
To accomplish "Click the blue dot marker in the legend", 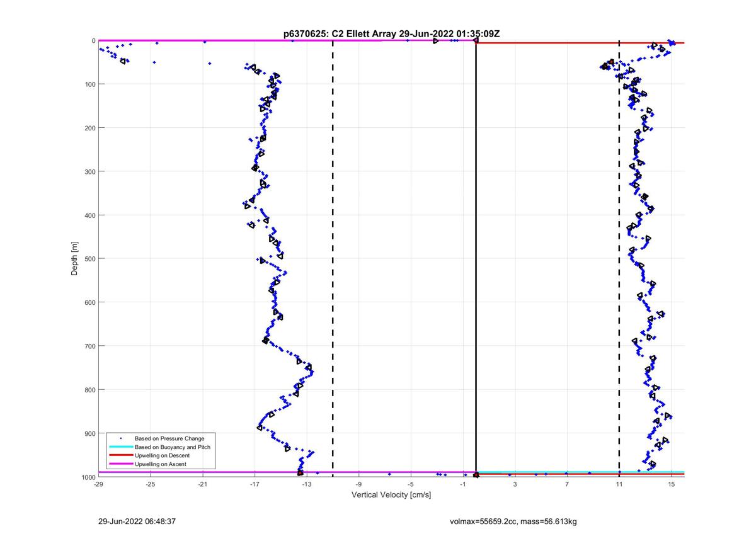I will [x=120, y=438].
